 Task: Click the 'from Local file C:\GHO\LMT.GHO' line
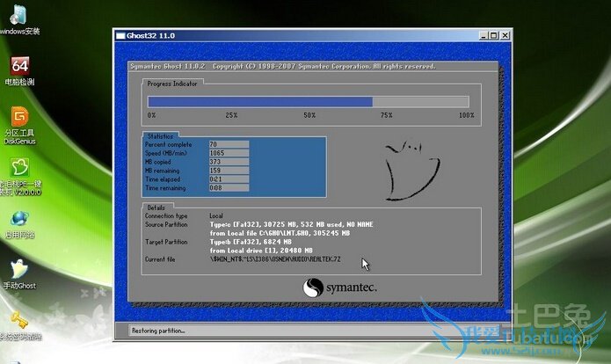tap(280, 233)
